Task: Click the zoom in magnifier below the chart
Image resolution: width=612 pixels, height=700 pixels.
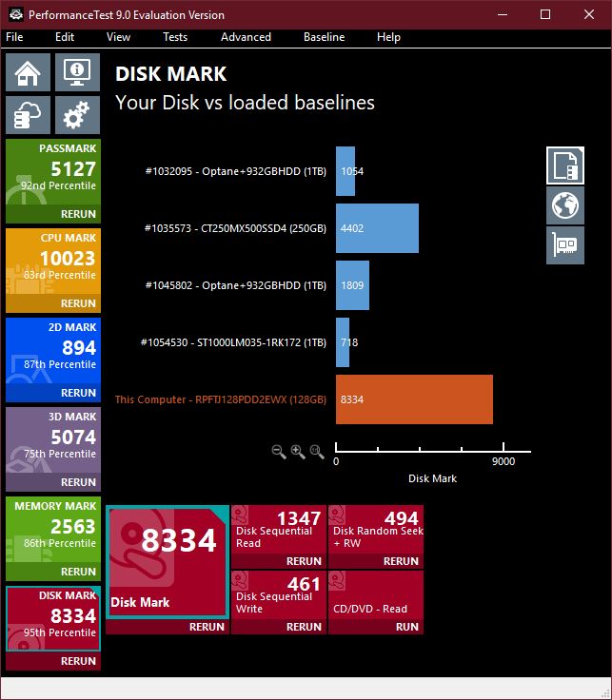Action: pos(298,452)
